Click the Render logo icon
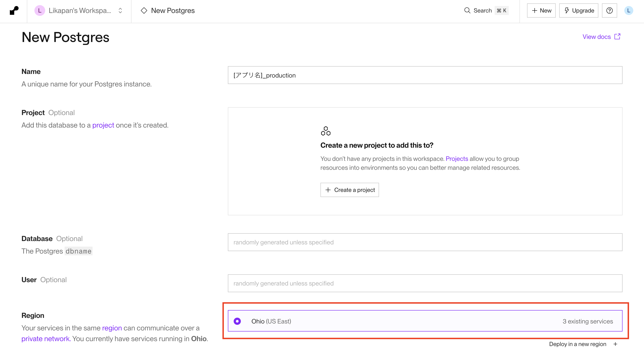The width and height of the screenshot is (644, 361). coord(14,10)
